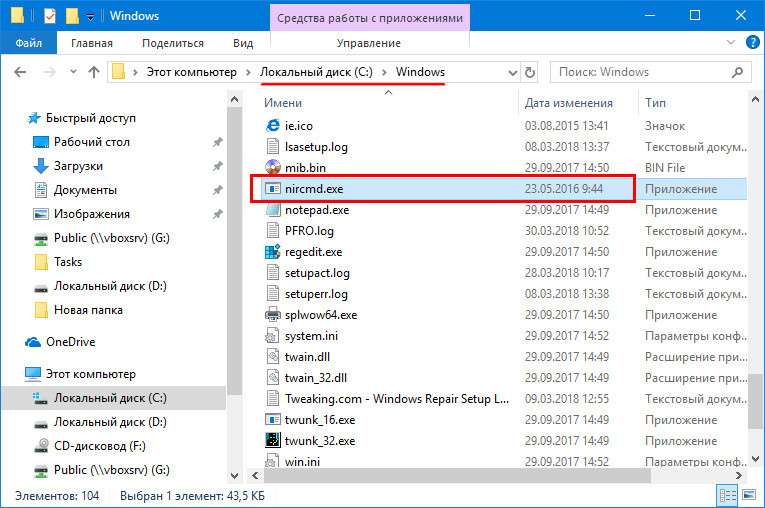
Task: Select the twunk_32.exe application icon
Action: pos(273,441)
